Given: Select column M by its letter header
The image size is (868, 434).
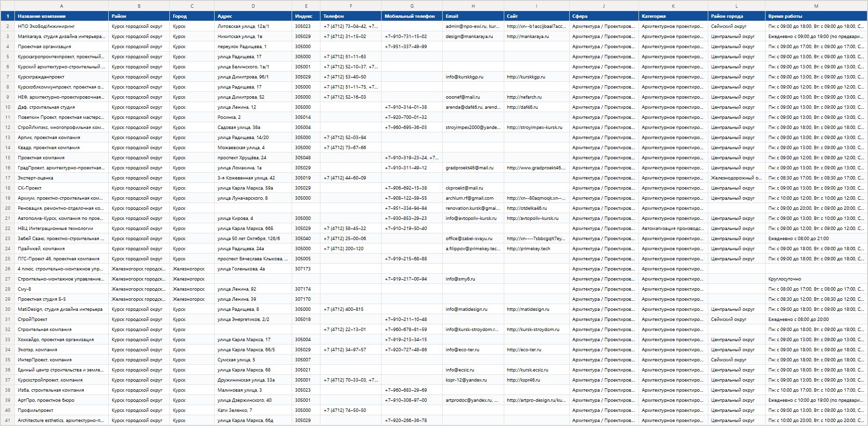Looking at the screenshot, I should (x=816, y=6).
